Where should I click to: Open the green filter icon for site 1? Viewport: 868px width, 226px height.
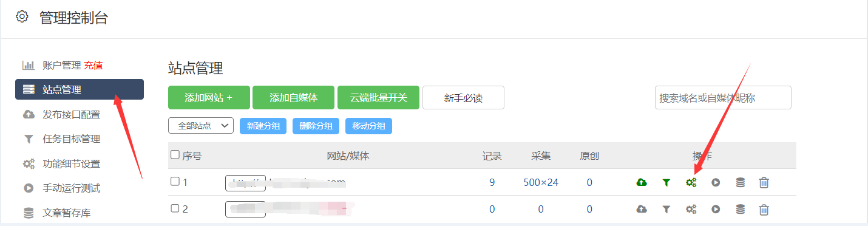666,182
